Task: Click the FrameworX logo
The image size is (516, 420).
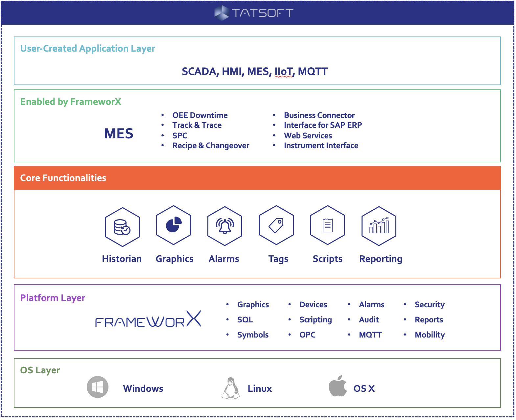Action: pyautogui.click(x=148, y=319)
